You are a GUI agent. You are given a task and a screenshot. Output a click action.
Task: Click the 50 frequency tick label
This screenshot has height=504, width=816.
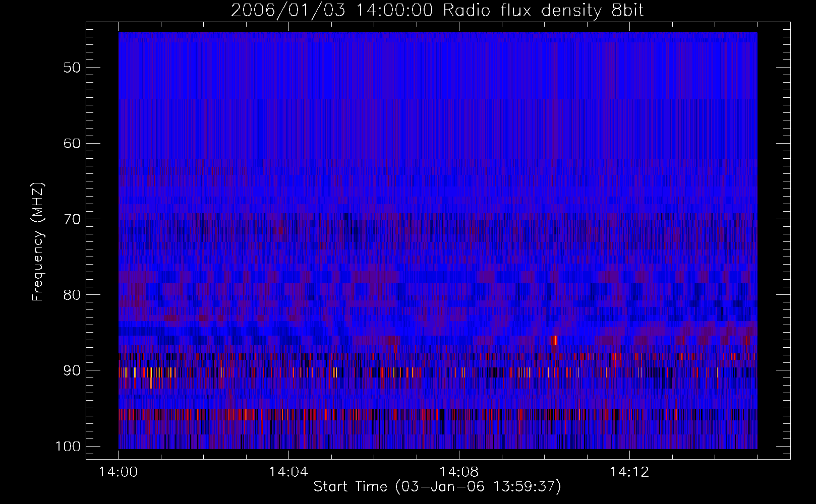72,67
